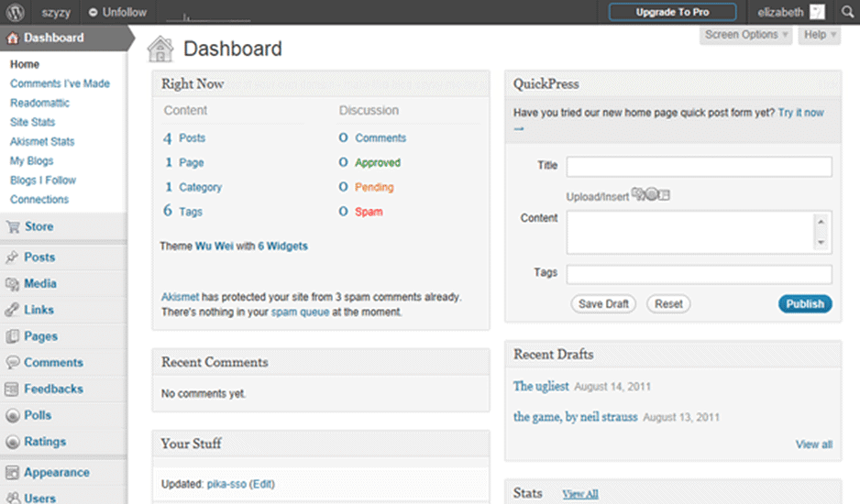Screen dimensions: 860x504
Task: Click the WordPress logo in the admin bar
Action: click(16, 13)
